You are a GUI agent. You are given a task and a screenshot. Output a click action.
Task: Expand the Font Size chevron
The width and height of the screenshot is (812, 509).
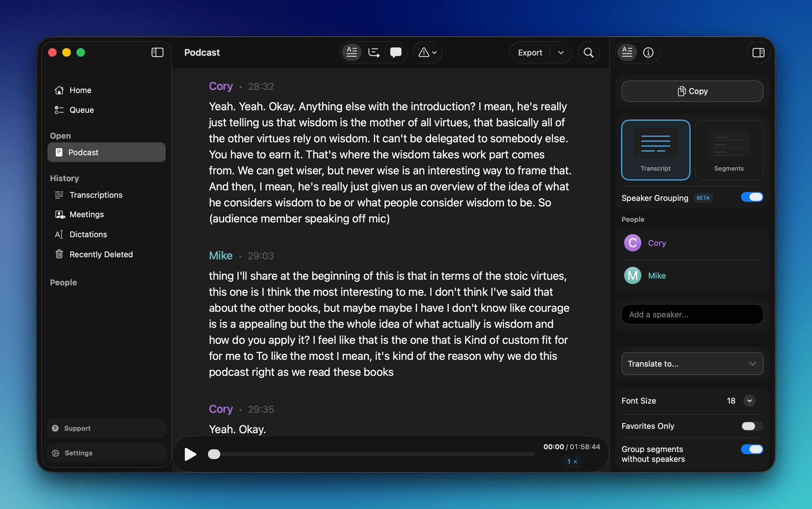(x=749, y=401)
